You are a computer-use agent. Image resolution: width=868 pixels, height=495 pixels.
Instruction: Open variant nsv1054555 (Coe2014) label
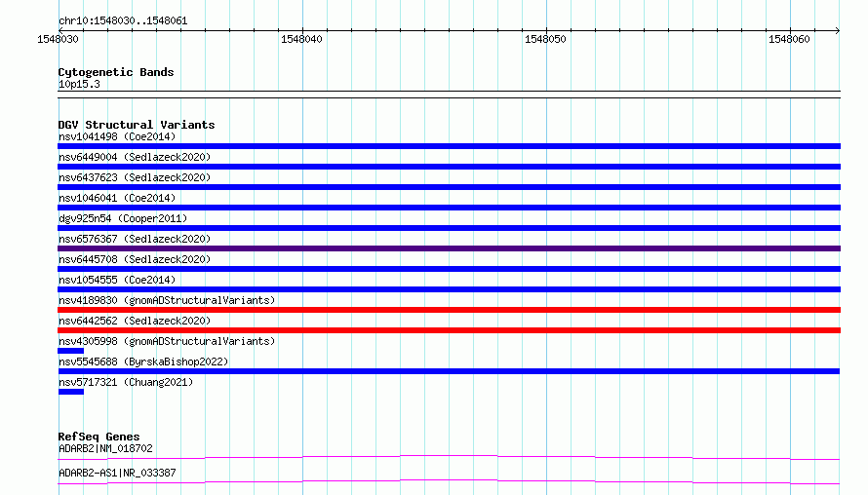(117, 280)
